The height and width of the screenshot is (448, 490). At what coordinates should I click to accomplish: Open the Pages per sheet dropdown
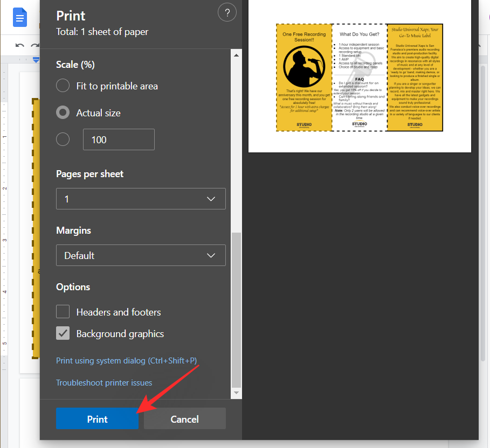click(x=141, y=199)
